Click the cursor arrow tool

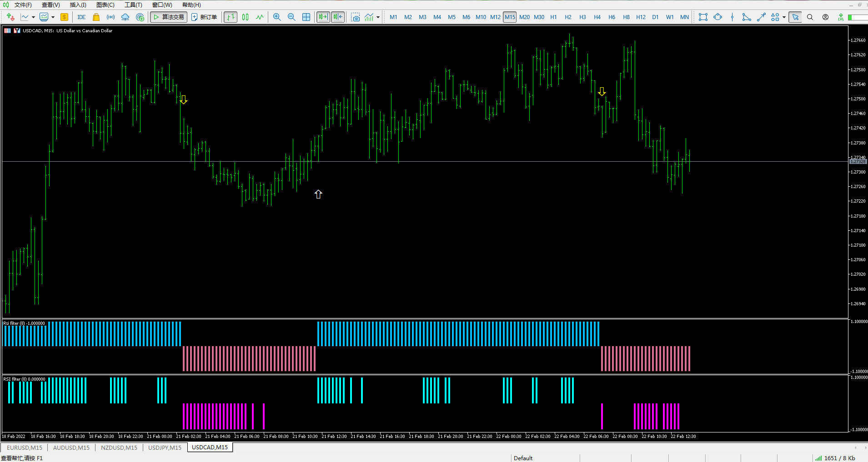tap(795, 17)
